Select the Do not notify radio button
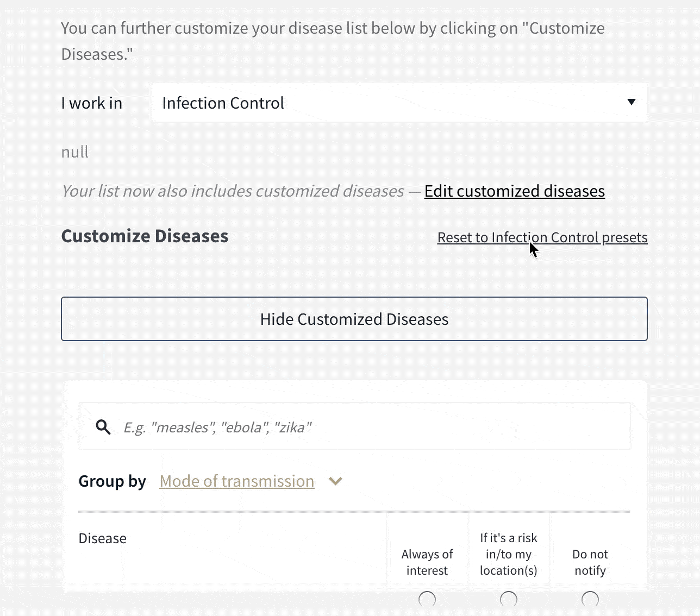 click(590, 599)
